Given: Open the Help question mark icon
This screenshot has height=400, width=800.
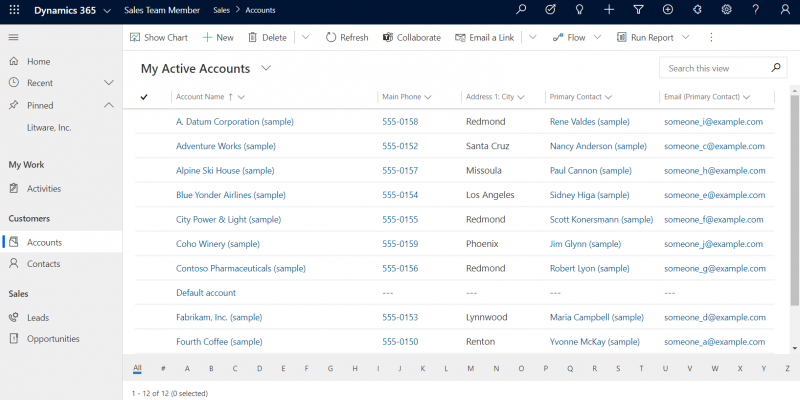Looking at the screenshot, I should coord(756,10).
